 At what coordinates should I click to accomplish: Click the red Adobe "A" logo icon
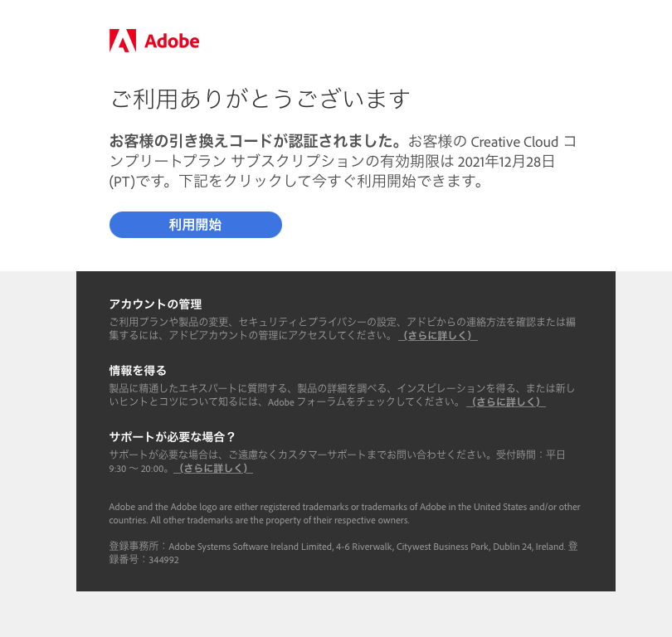pyautogui.click(x=123, y=41)
